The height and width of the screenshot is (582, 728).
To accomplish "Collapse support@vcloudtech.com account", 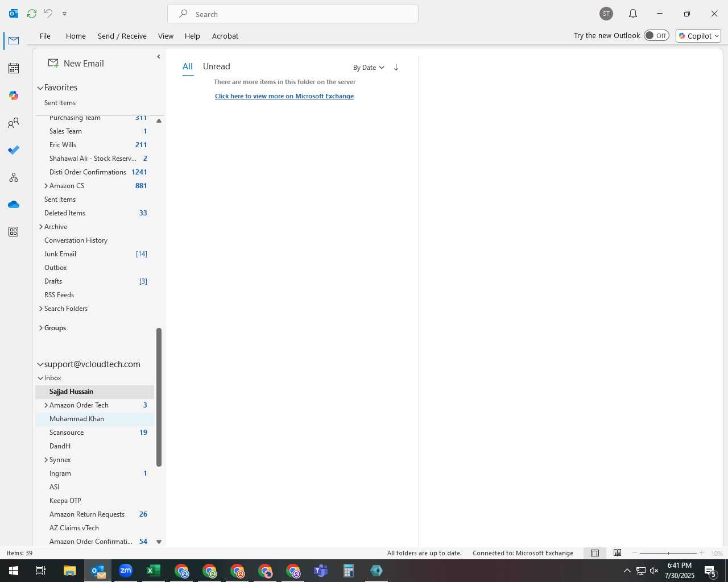I will pyautogui.click(x=40, y=364).
